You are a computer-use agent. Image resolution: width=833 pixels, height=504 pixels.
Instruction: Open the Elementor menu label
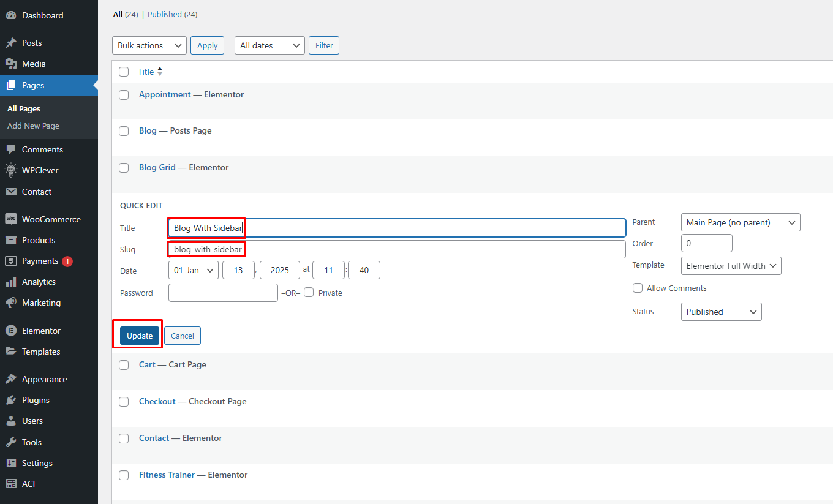click(x=42, y=331)
